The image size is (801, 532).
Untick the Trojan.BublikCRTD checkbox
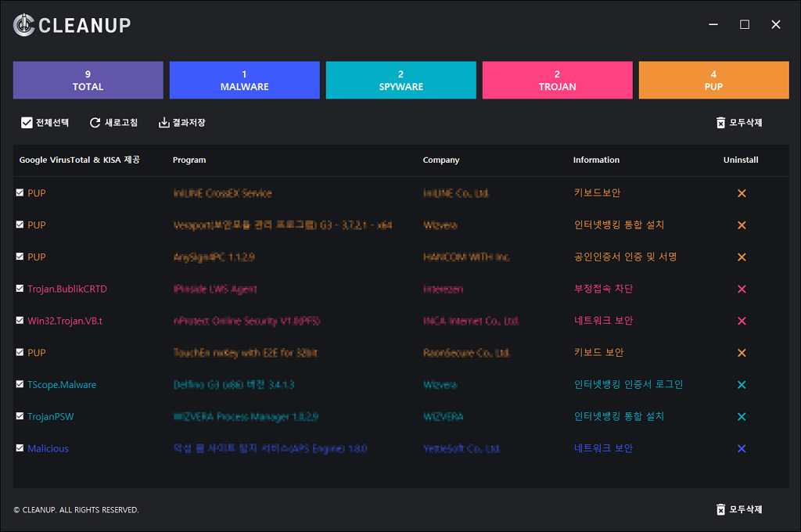[x=20, y=288]
